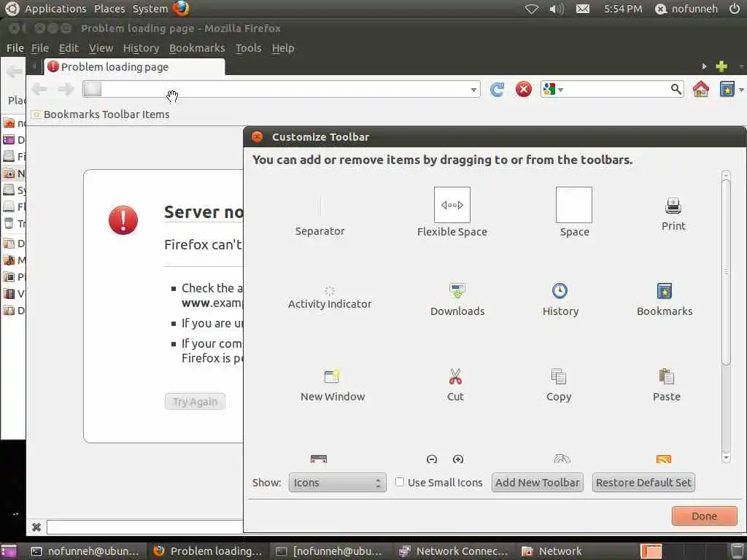The width and height of the screenshot is (747, 560).
Task: Open the volume control in top panel
Action: [557, 9]
